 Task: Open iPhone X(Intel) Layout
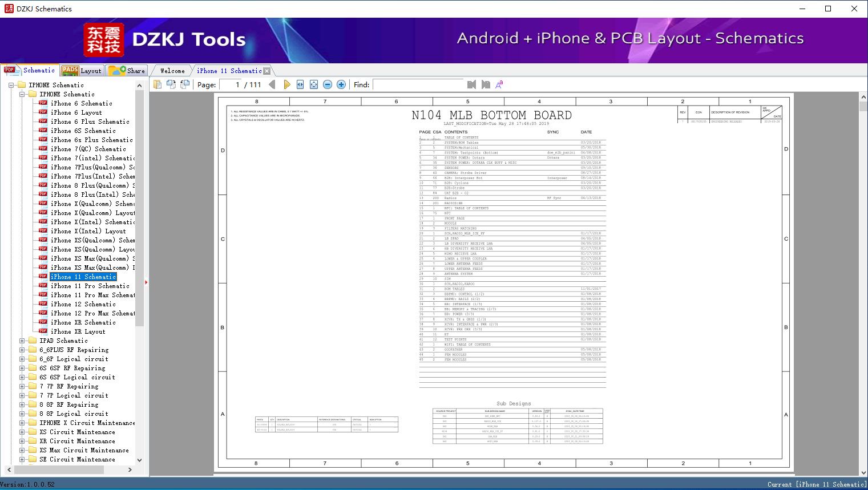pos(88,231)
